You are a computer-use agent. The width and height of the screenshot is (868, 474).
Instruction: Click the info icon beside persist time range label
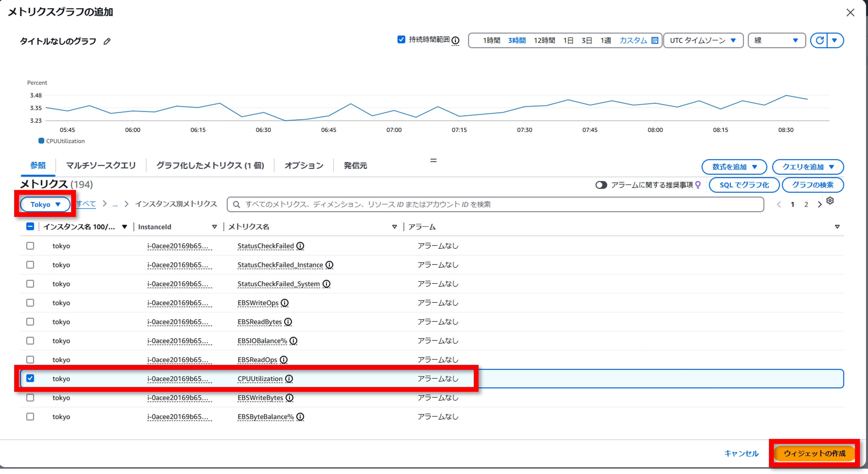[455, 40]
